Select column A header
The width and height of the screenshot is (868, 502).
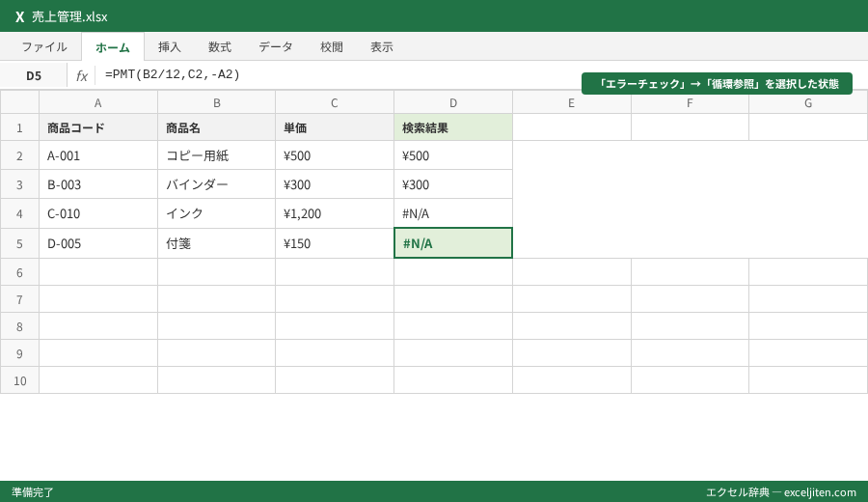click(x=98, y=102)
